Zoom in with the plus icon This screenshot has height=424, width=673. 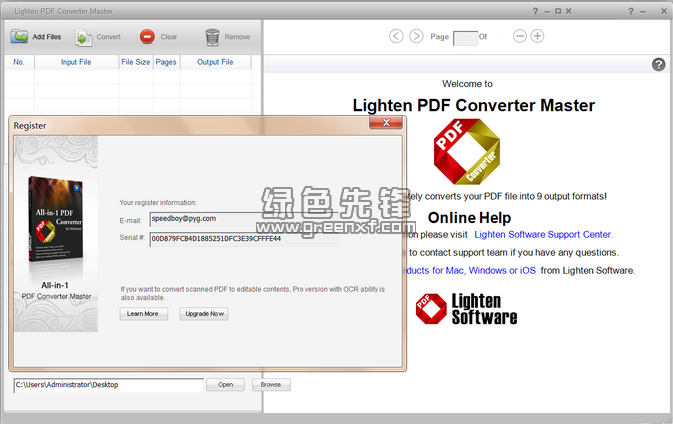click(x=537, y=36)
